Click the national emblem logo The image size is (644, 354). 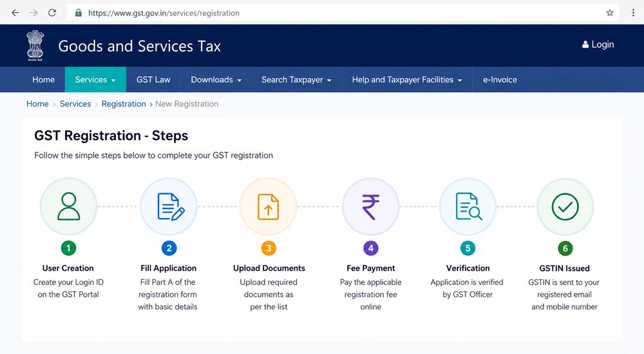35,46
